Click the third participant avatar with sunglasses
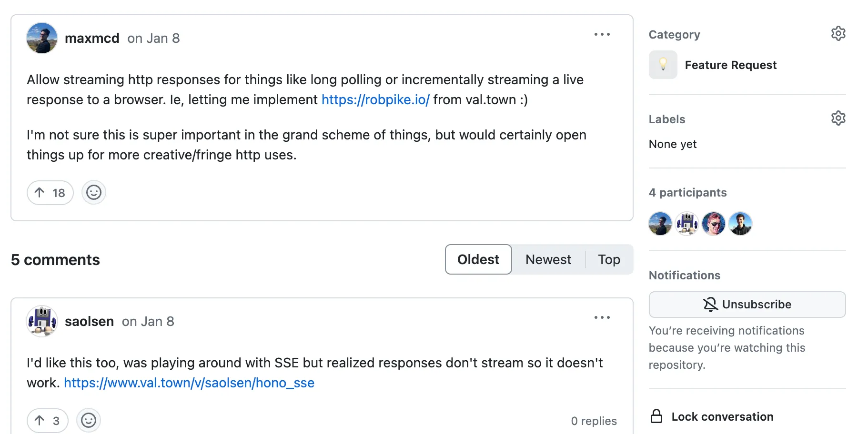The width and height of the screenshot is (868, 434). pyautogui.click(x=714, y=224)
